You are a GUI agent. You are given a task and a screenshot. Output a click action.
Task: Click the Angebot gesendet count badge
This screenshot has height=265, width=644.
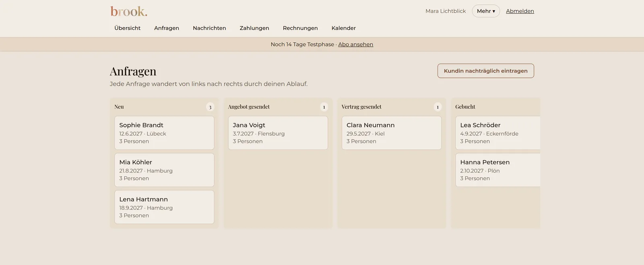coord(324,107)
